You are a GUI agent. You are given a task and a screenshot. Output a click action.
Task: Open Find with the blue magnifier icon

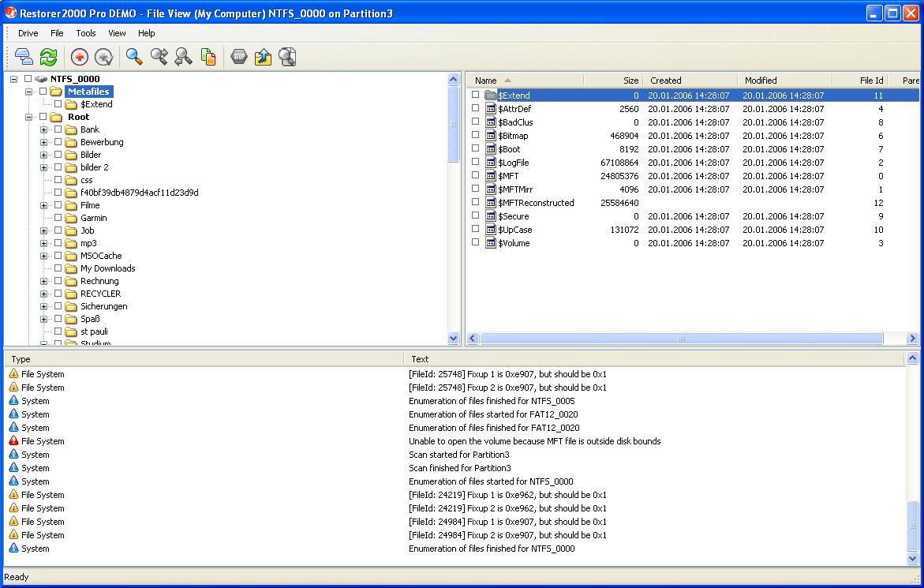[134, 57]
